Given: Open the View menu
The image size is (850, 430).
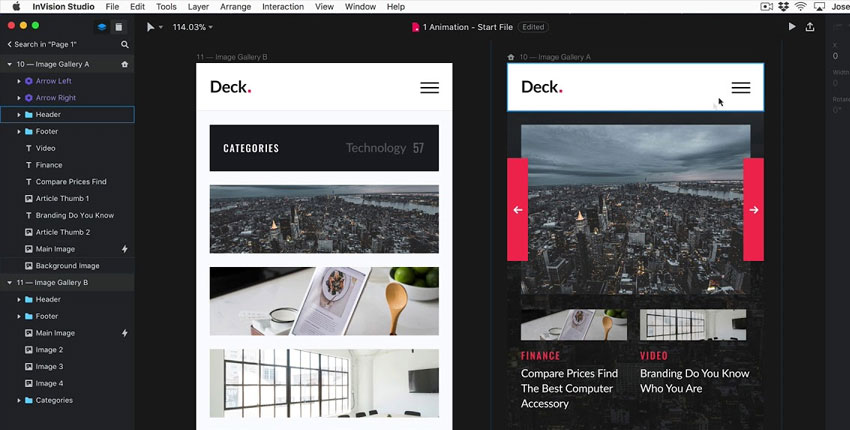Looking at the screenshot, I should coord(324,7).
